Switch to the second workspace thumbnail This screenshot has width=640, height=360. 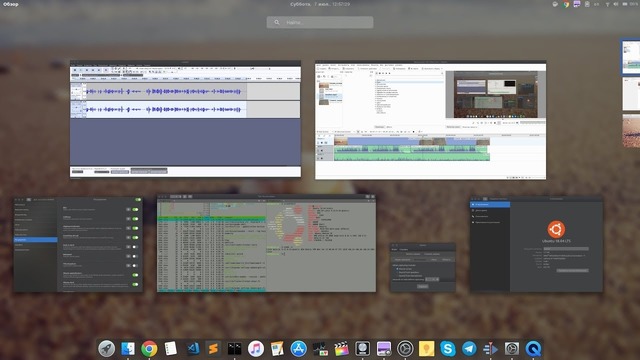tap(631, 94)
